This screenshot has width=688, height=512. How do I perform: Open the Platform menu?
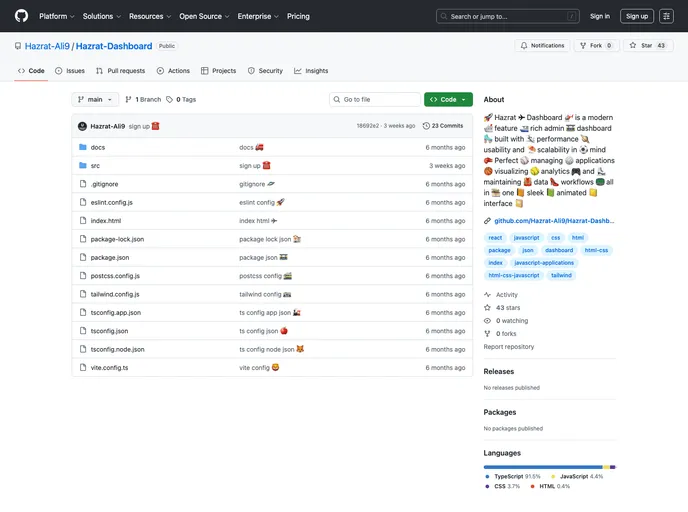click(57, 16)
